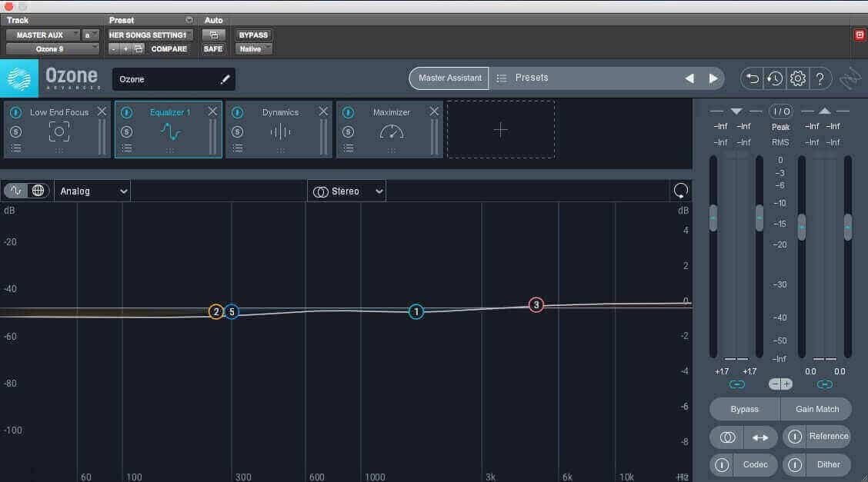Open Low End Focus module presets list
The height and width of the screenshot is (482, 868).
(16, 148)
